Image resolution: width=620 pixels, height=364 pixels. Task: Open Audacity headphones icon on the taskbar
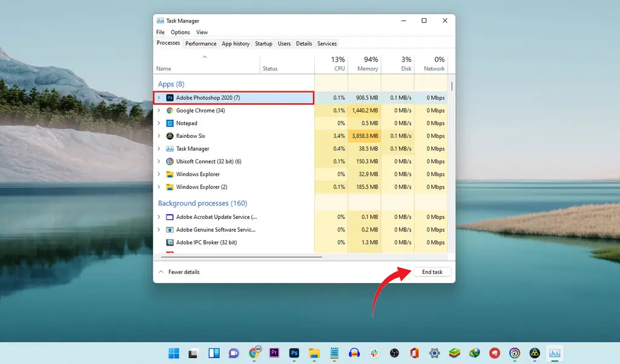(x=354, y=353)
